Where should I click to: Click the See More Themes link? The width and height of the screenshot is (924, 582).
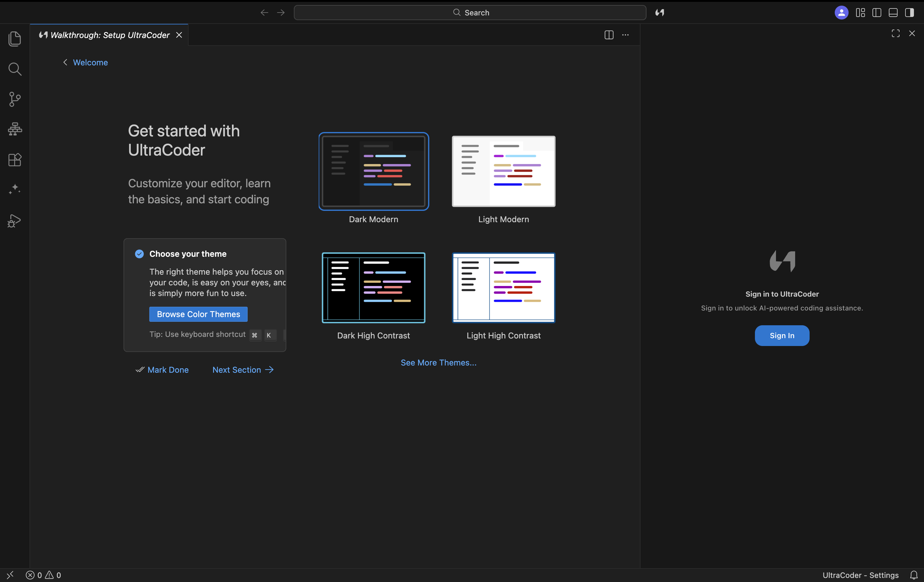click(x=439, y=363)
